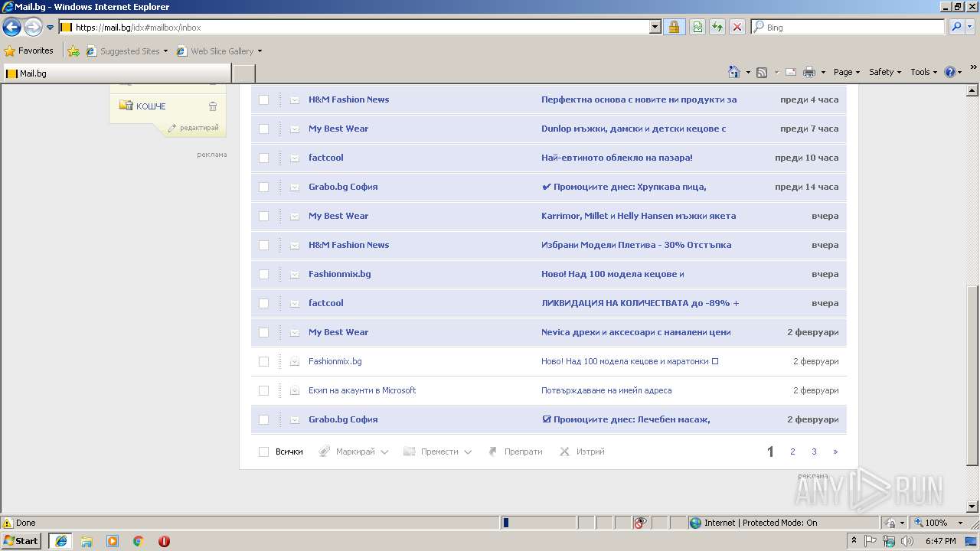Click envelope icon in Fashionmix.bg 2 февруари row
980x551 pixels.
295,361
